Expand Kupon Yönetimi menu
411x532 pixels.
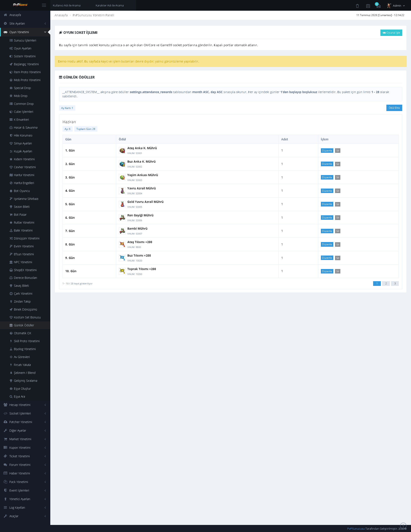pyautogui.click(x=25, y=448)
